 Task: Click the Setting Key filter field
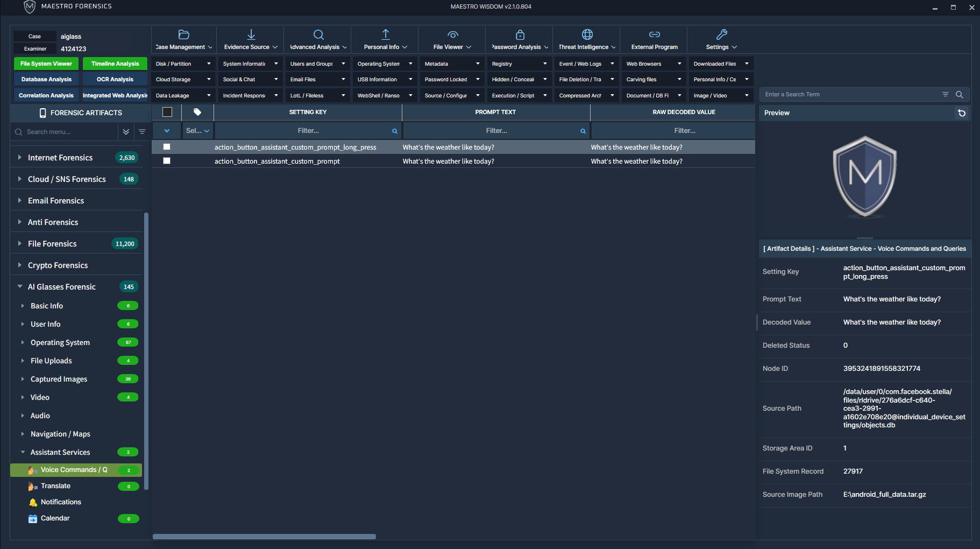tap(308, 131)
